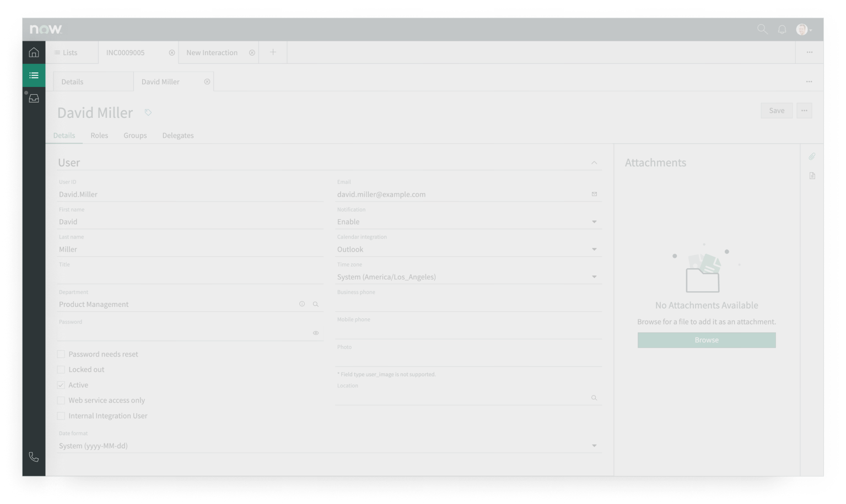This screenshot has height=504, width=846.
Task: Disable the Active checkbox
Action: (61, 384)
